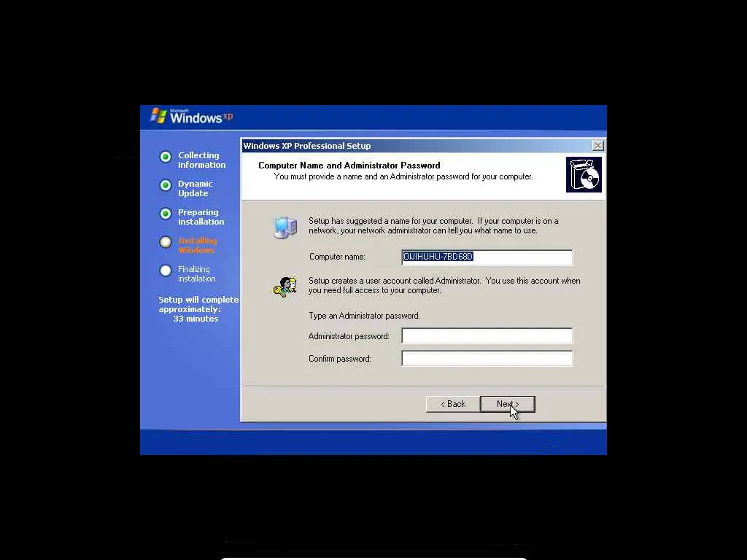747x560 pixels.
Task: Click the Preparing installation step indicator
Action: (166, 214)
